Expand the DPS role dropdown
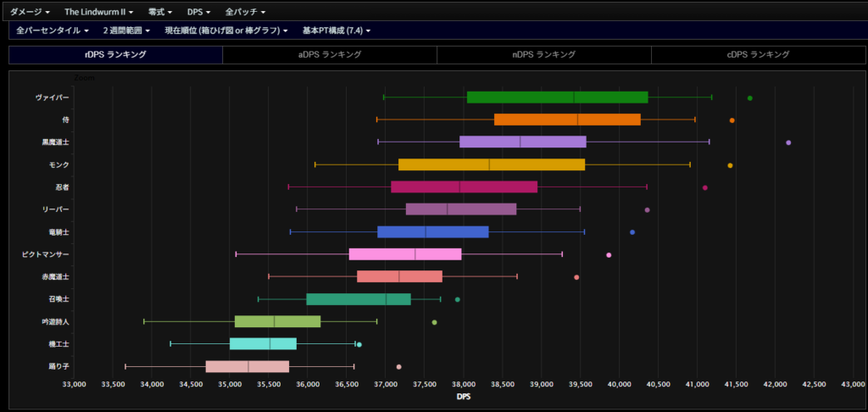 (x=198, y=12)
